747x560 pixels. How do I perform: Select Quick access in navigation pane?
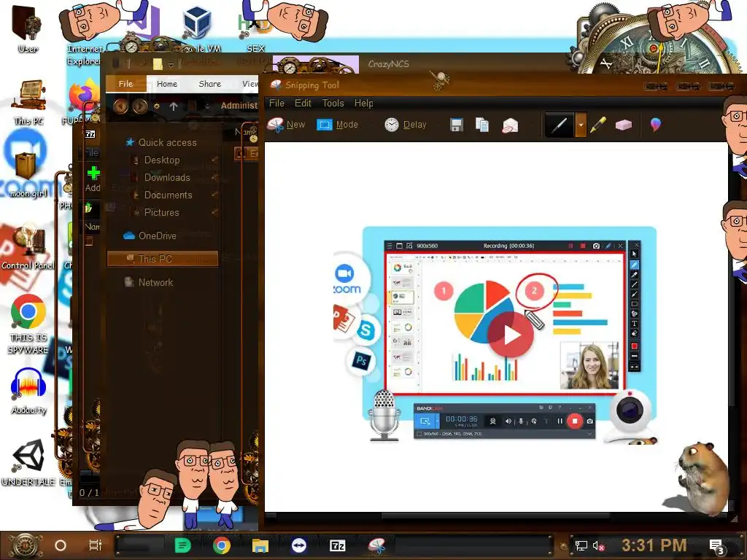pos(160,142)
